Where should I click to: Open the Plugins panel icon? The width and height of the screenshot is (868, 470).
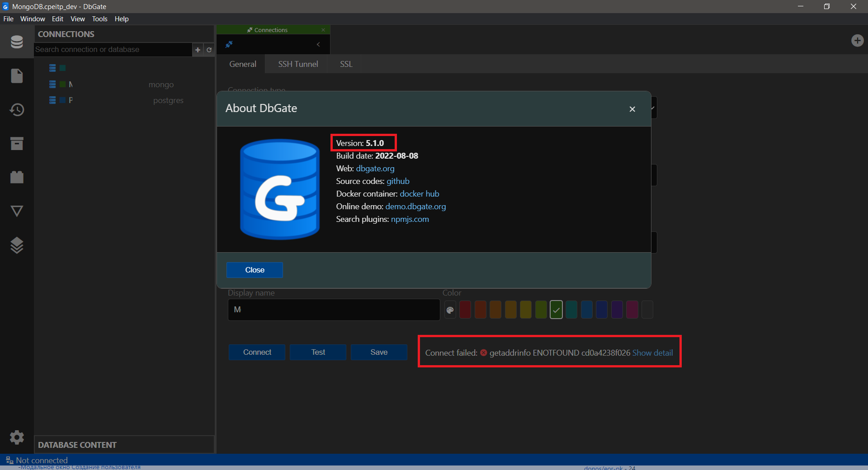point(17,177)
